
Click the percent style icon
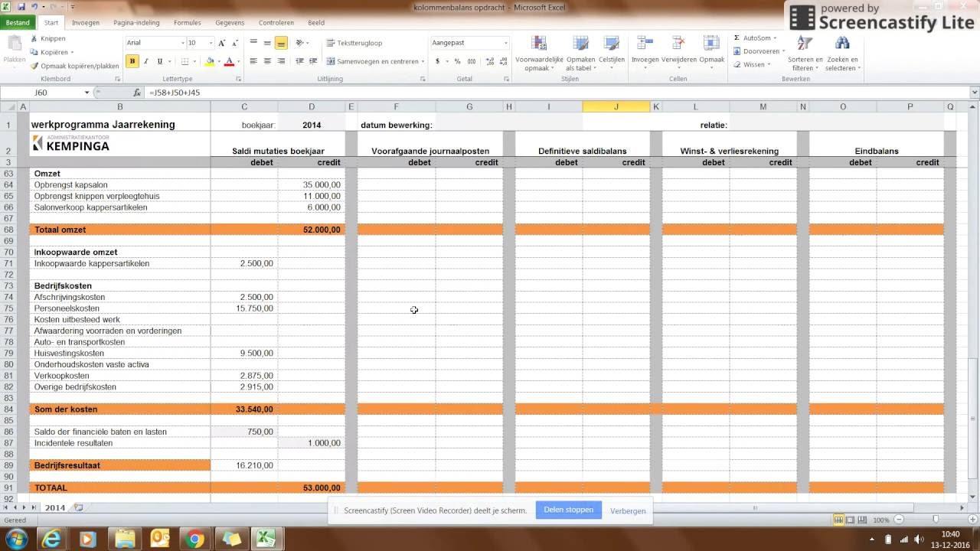click(x=458, y=61)
